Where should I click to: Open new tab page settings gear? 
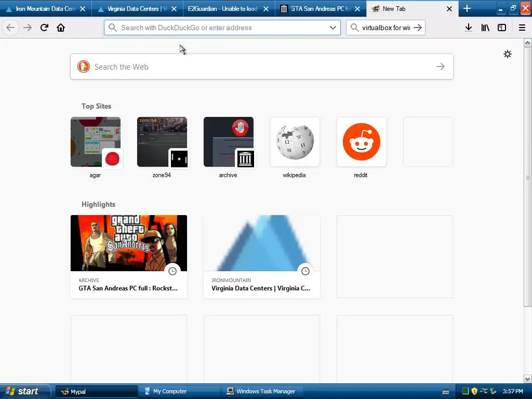point(507,54)
